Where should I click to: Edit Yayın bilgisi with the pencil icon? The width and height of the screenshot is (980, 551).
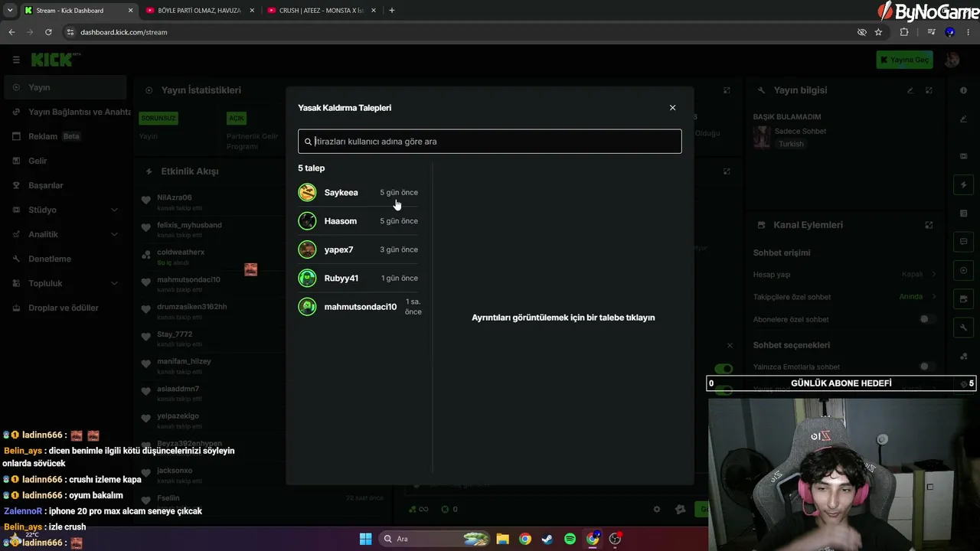(x=910, y=90)
